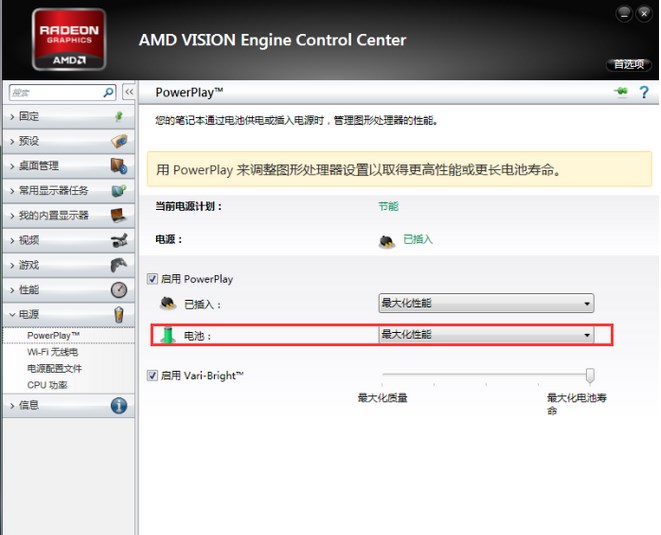661x535 pixels.
Task: Click the 最大化电池寿命 slider label
Action: click(577, 404)
